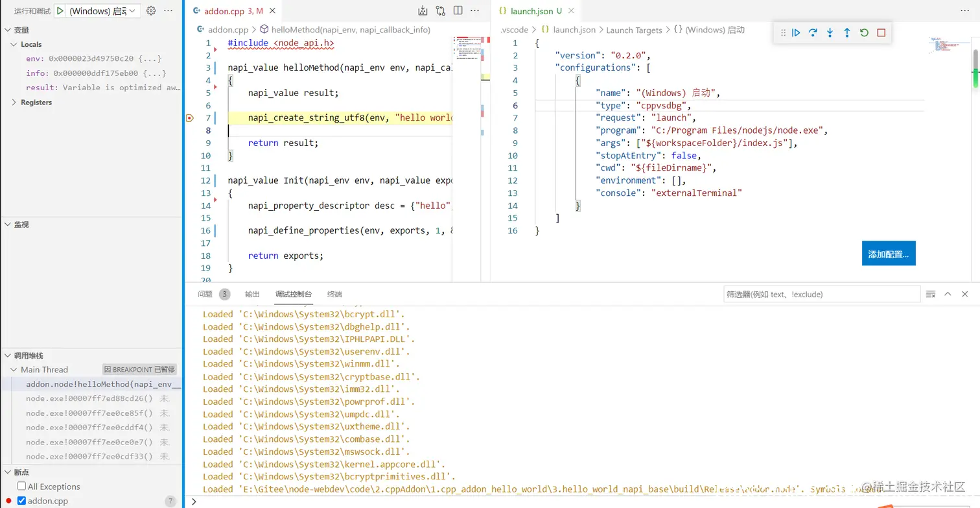Viewport: 980px width, 508px height.
Task: Click Launch Targets in the launch.json breadcrumb
Action: (634, 30)
